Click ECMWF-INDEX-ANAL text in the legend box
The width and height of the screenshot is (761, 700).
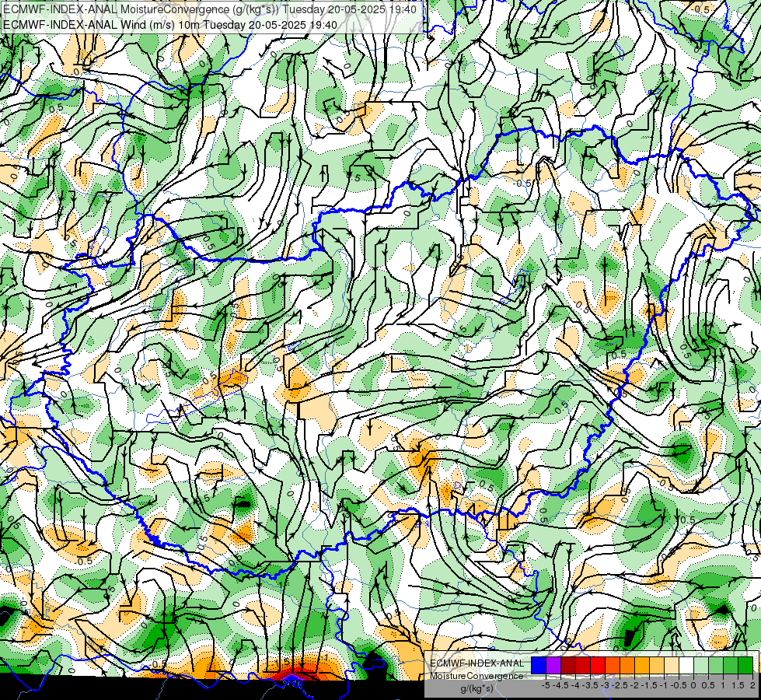(477, 663)
